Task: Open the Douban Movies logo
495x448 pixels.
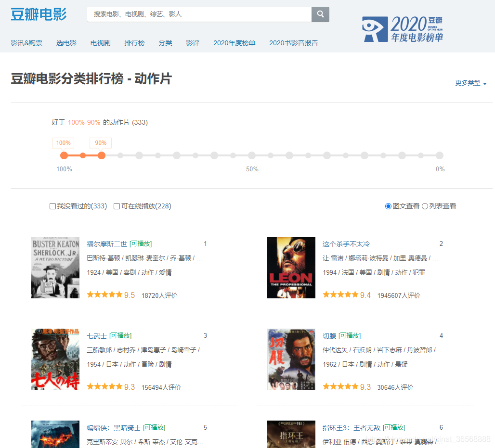Action: [x=39, y=14]
